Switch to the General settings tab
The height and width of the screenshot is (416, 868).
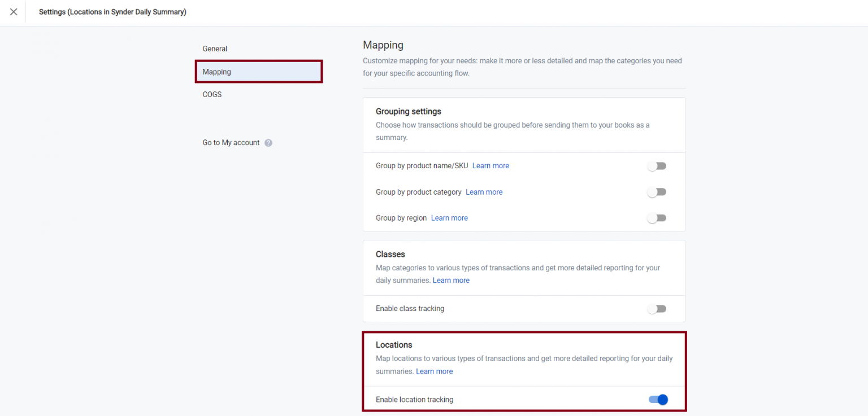click(x=215, y=49)
